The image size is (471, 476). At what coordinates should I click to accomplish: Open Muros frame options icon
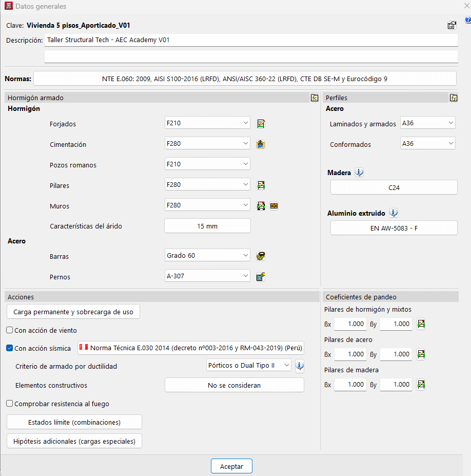point(261,206)
